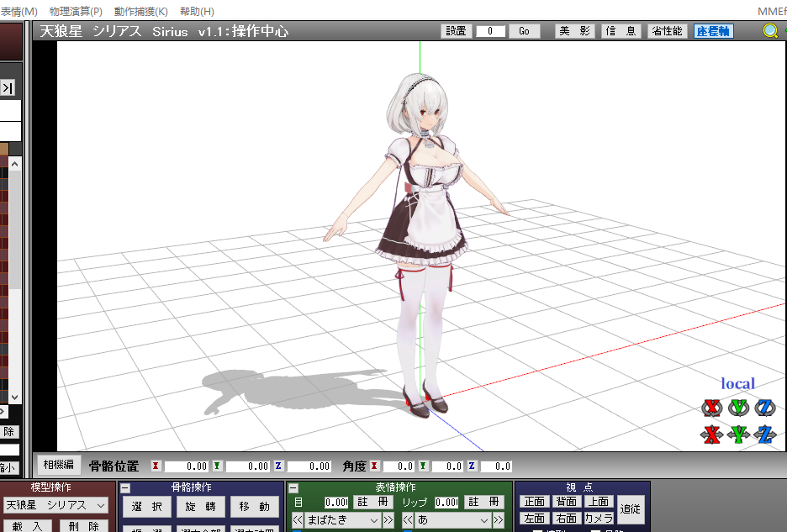Click the green Y-axis move icon
Screen dimensions: 787x532
(739, 435)
